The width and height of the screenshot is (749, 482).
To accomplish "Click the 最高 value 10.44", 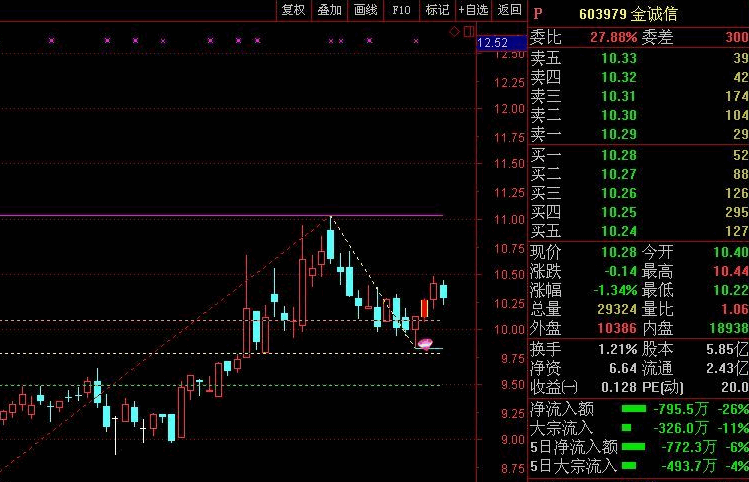I will tap(731, 271).
